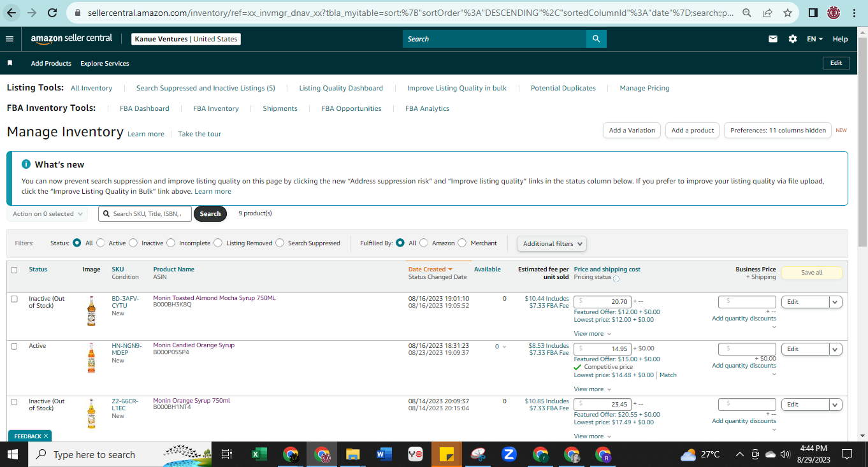
Task: Select the Amazon fulfilled-by radio
Action: point(424,243)
